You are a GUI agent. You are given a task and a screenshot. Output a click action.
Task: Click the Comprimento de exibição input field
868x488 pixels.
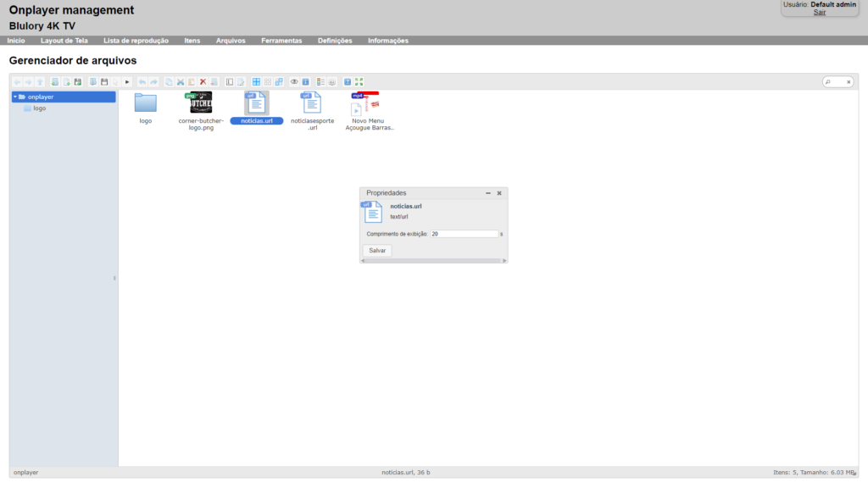(465, 234)
